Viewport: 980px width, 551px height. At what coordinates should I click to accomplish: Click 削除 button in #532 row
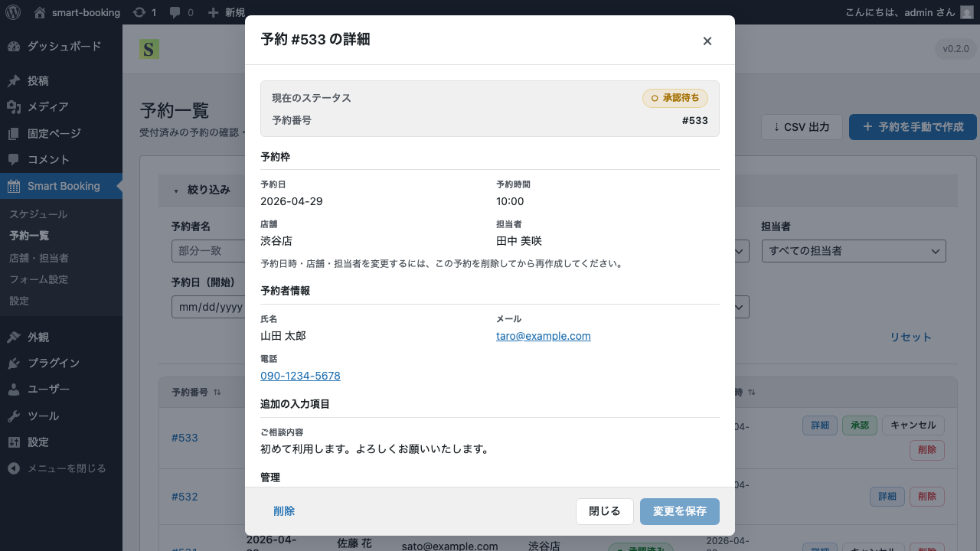pyautogui.click(x=927, y=497)
